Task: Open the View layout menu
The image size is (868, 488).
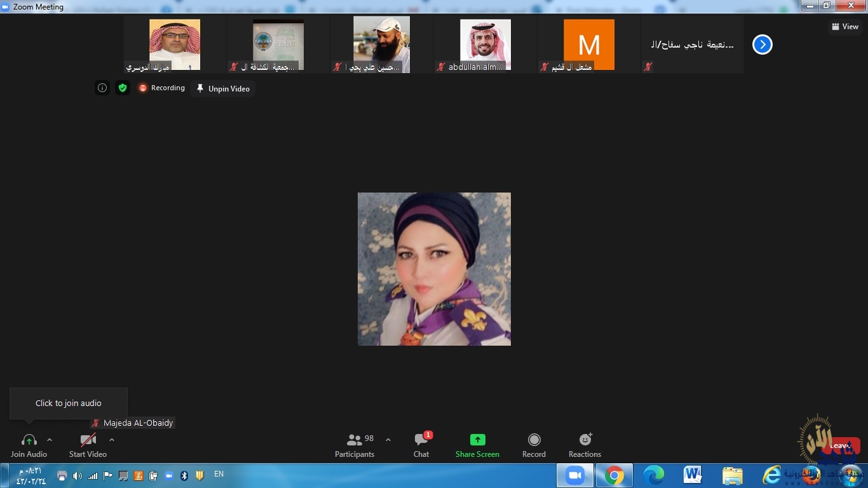Action: point(845,27)
